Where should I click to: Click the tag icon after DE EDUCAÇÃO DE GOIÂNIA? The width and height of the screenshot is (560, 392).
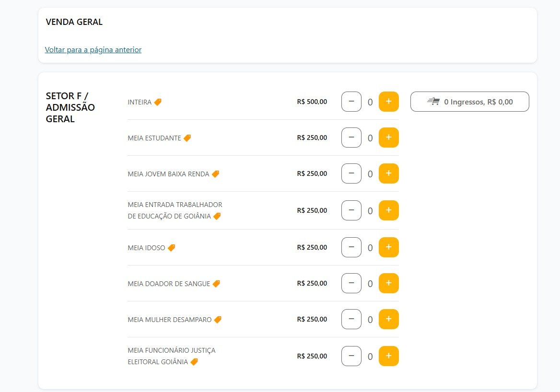pos(217,216)
